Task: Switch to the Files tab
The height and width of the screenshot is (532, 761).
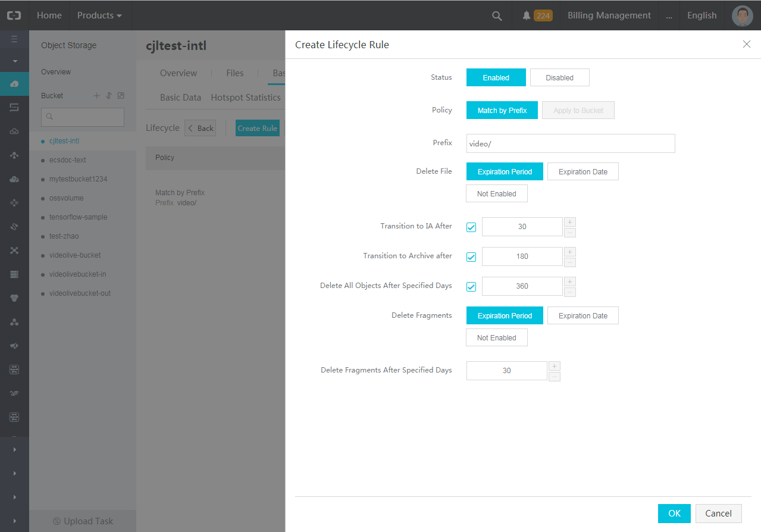Action: 234,73
